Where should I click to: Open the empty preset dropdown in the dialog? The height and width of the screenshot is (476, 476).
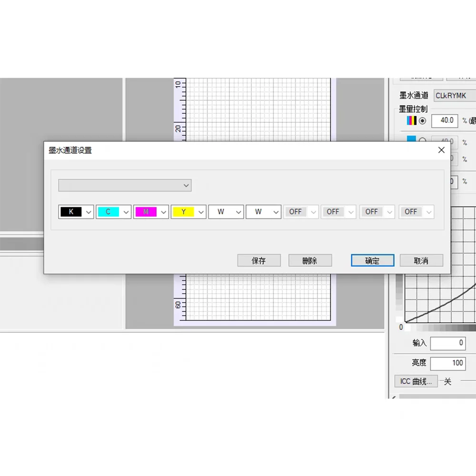click(x=125, y=185)
